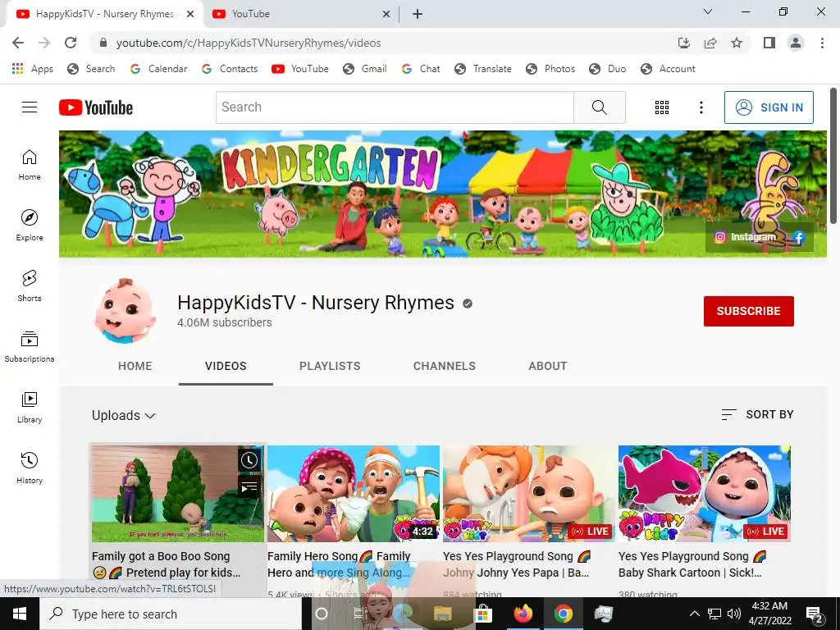Image resolution: width=840 pixels, height=630 pixels.
Task: Reload the page
Action: [71, 43]
